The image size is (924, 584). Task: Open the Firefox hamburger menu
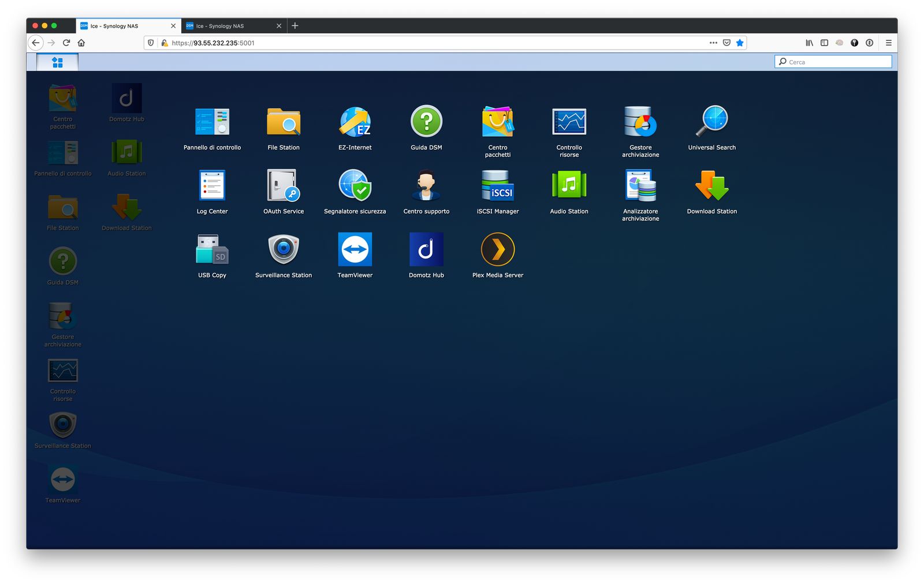tap(889, 43)
